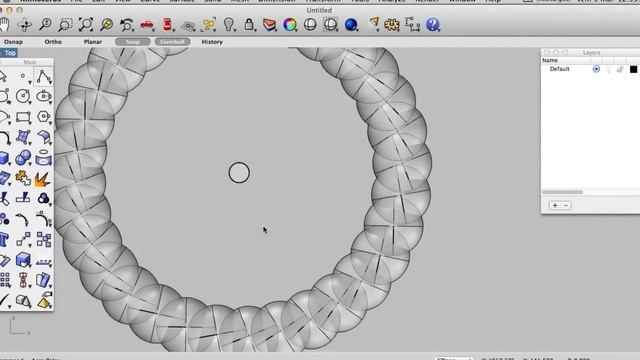Image resolution: width=640 pixels, height=360 pixels.
Task: Click the Shaded viewport sphere icon
Action: tap(310, 25)
